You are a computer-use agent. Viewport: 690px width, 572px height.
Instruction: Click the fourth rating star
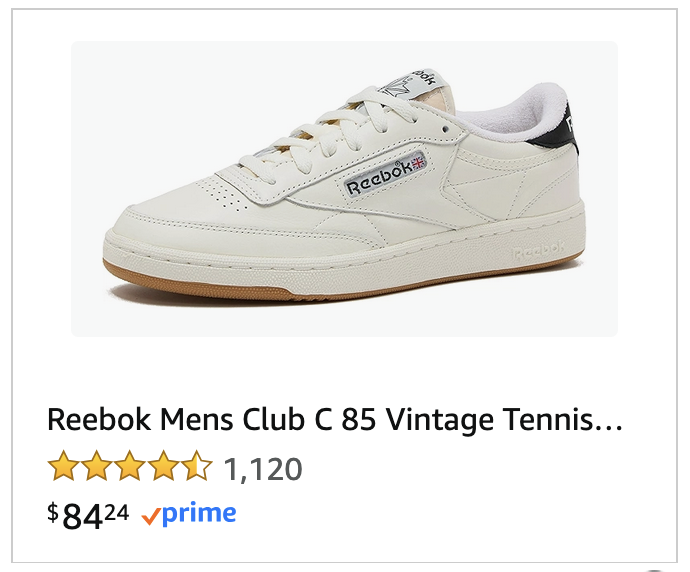coord(164,467)
